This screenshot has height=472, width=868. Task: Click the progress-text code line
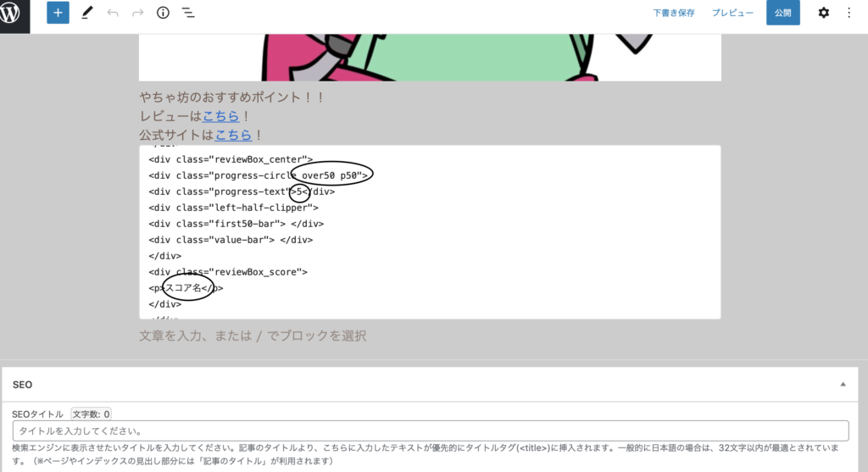click(x=242, y=192)
